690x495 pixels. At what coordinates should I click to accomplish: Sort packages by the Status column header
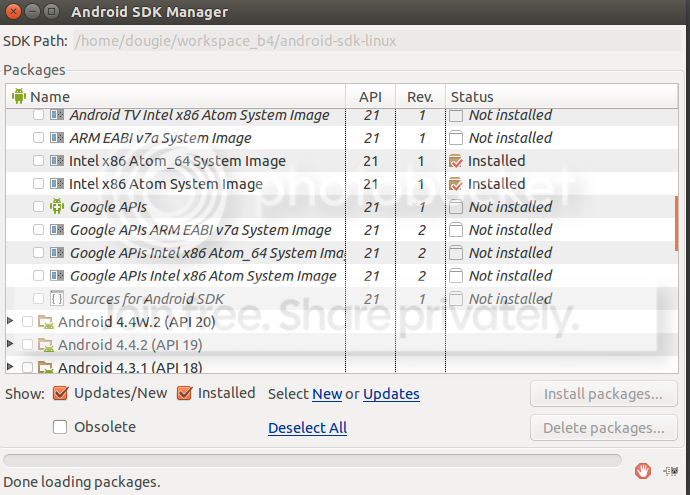(472, 97)
